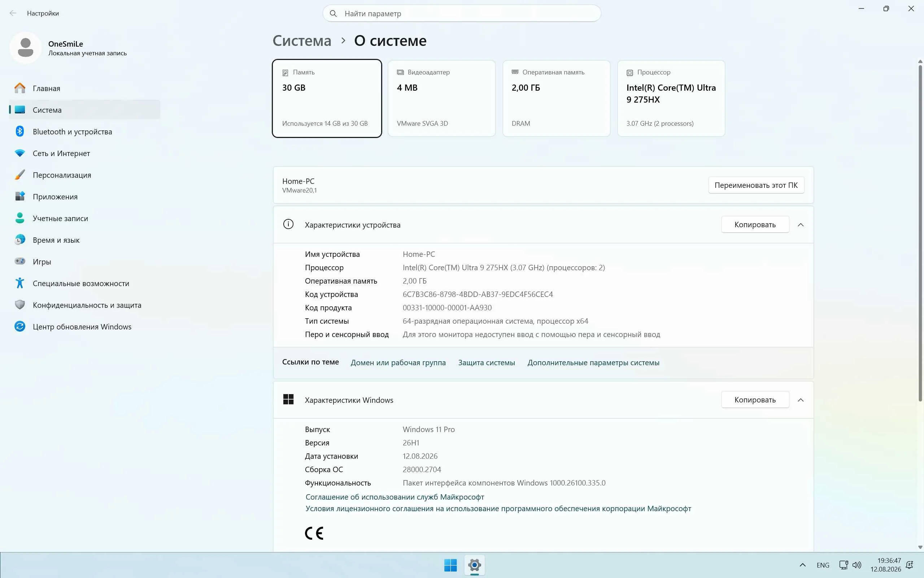
Task: Open the Память 30 GB storage card
Action: coord(327,98)
